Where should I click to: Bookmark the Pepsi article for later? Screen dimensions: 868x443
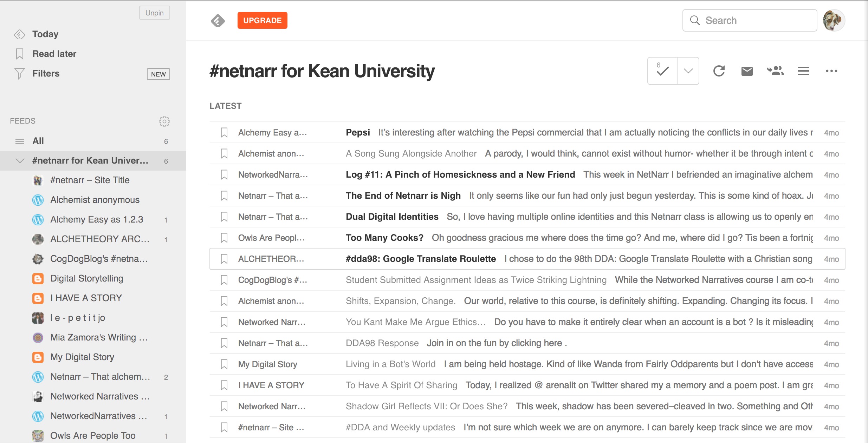pos(224,133)
